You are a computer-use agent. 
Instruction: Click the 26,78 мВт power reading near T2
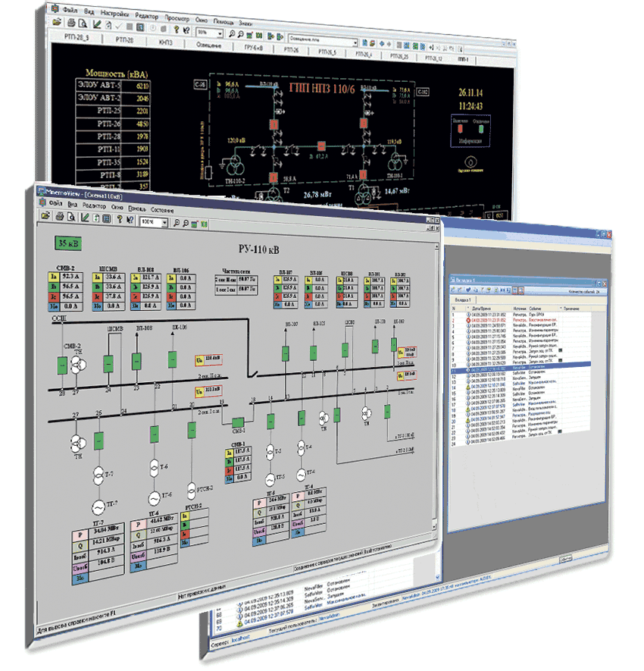(317, 195)
